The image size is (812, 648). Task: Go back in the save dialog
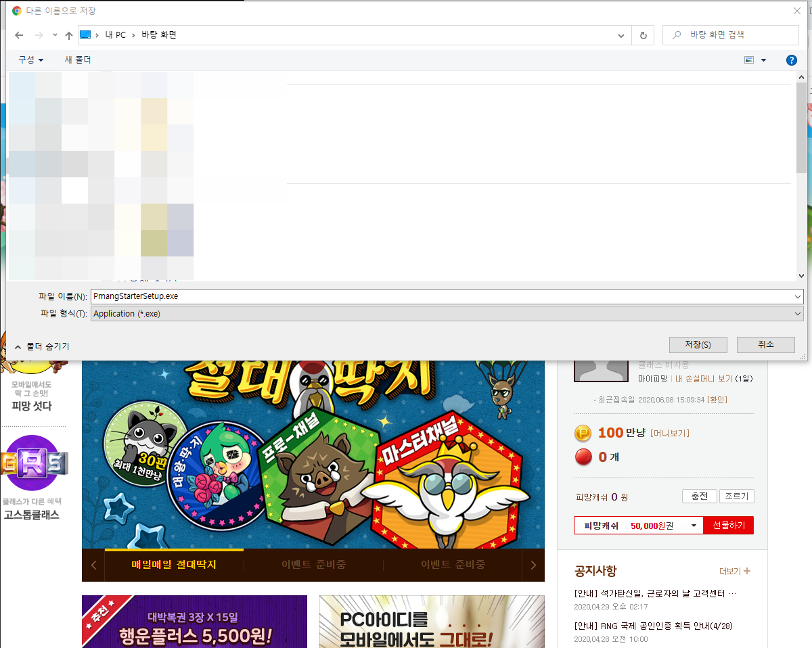point(19,35)
